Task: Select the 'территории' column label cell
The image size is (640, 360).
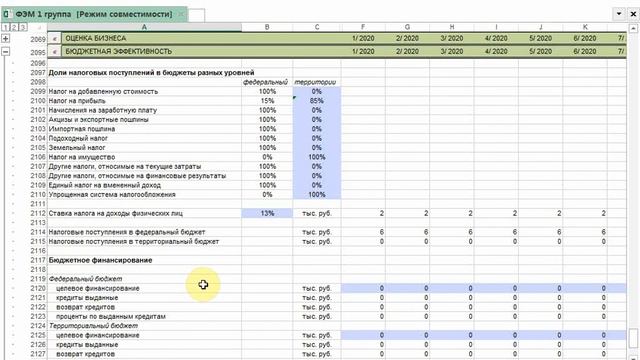Action: pos(317,82)
